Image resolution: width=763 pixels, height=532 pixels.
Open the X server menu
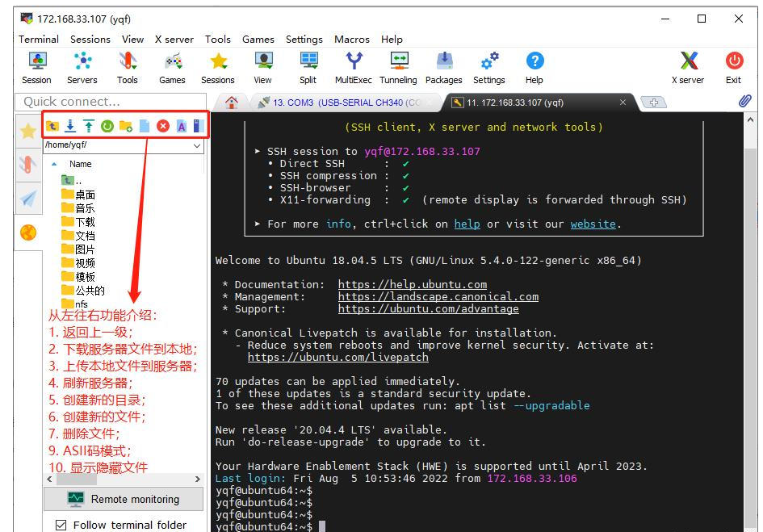click(174, 39)
